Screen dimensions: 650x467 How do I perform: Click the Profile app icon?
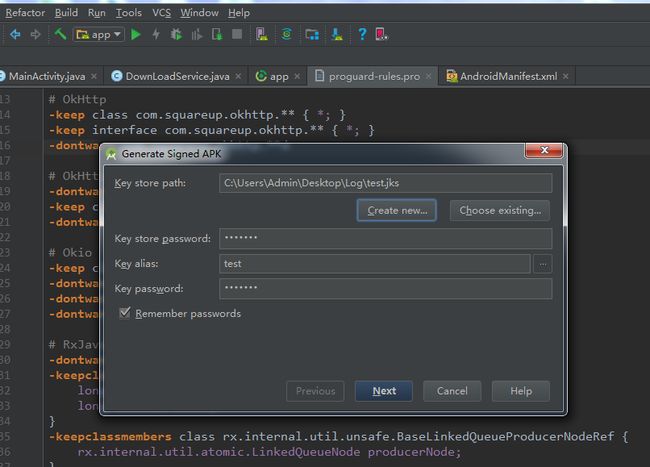click(196, 34)
